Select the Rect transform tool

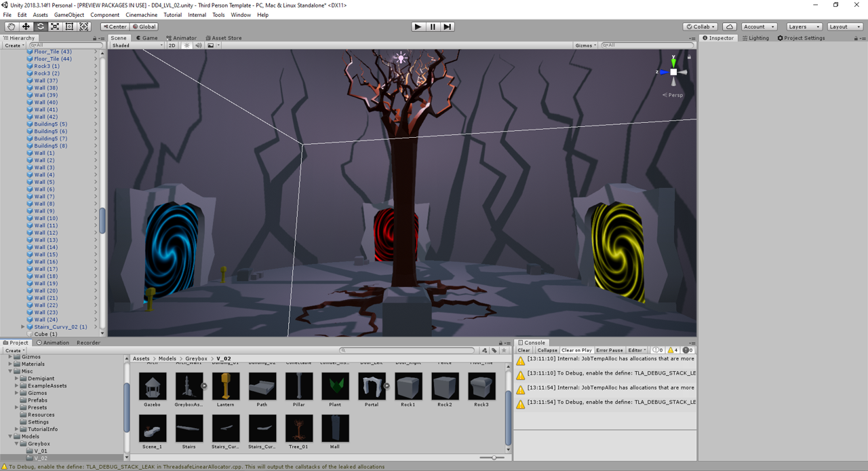click(x=69, y=26)
